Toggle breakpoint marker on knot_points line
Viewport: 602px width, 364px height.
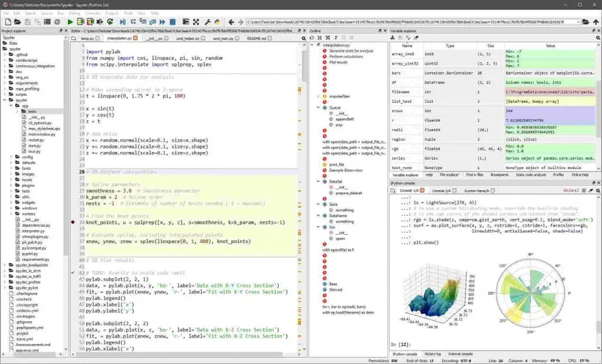tap(73, 223)
